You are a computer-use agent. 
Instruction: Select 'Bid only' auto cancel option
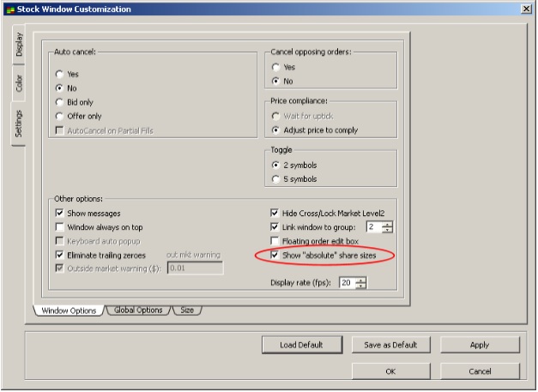tap(60, 101)
